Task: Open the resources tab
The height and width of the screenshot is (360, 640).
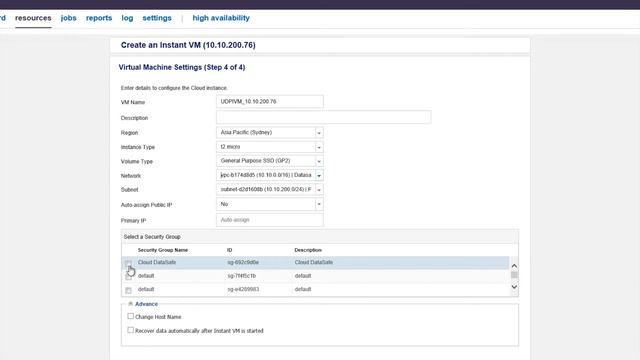Action: pyautogui.click(x=33, y=18)
